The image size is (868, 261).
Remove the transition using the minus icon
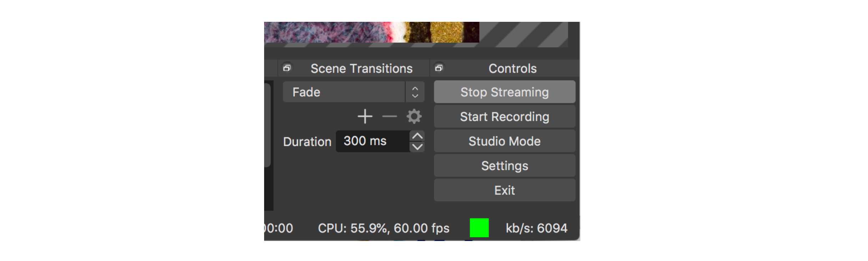(x=389, y=117)
